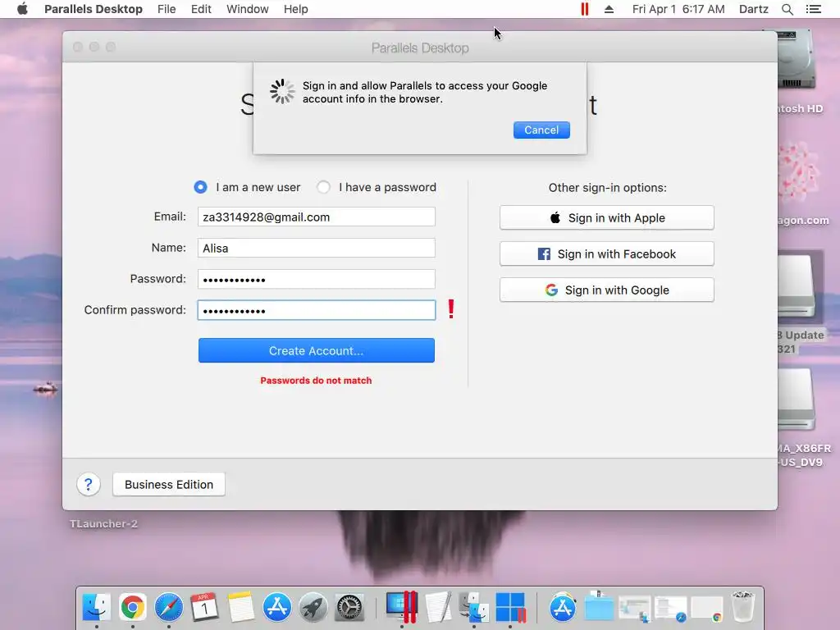Select the Update disk icon on desktop

[x=796, y=286]
